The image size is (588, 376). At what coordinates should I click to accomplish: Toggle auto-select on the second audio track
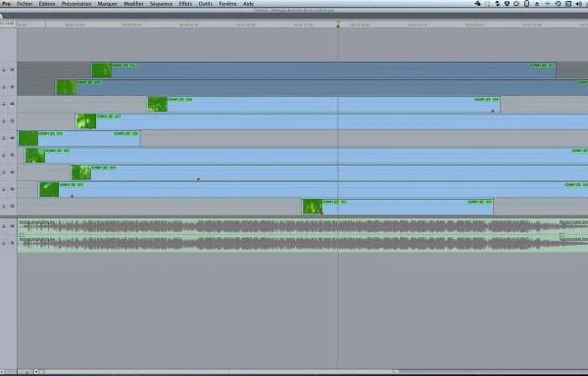(12, 243)
